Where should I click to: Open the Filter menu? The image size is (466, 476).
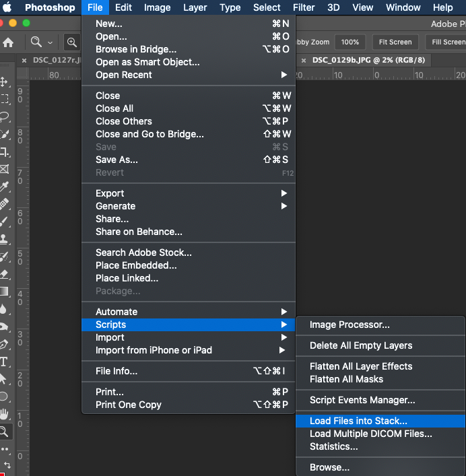(304, 7)
